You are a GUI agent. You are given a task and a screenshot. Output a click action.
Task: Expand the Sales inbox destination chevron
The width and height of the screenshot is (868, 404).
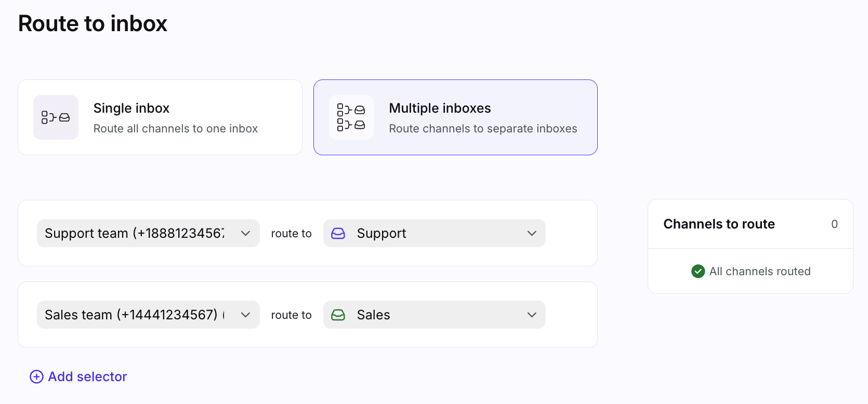click(532, 315)
